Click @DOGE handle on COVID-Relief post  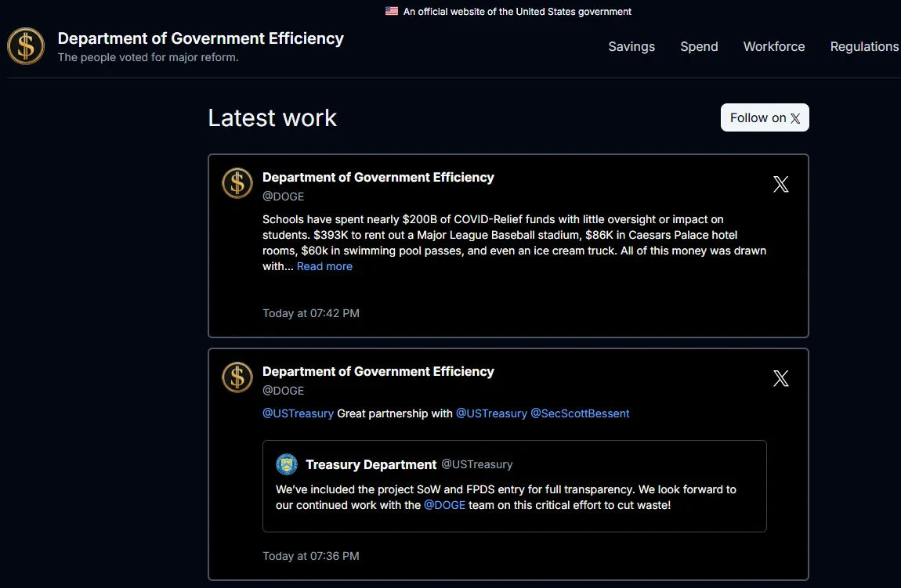click(x=284, y=197)
